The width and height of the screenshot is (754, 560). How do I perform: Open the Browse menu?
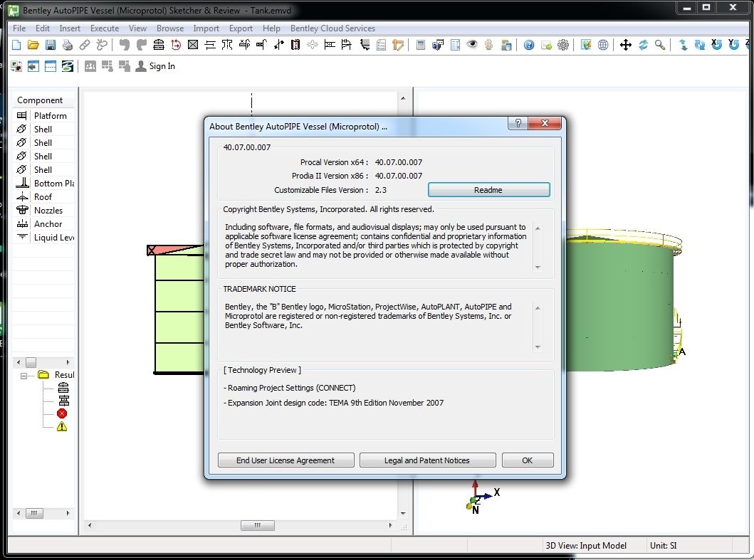[169, 28]
